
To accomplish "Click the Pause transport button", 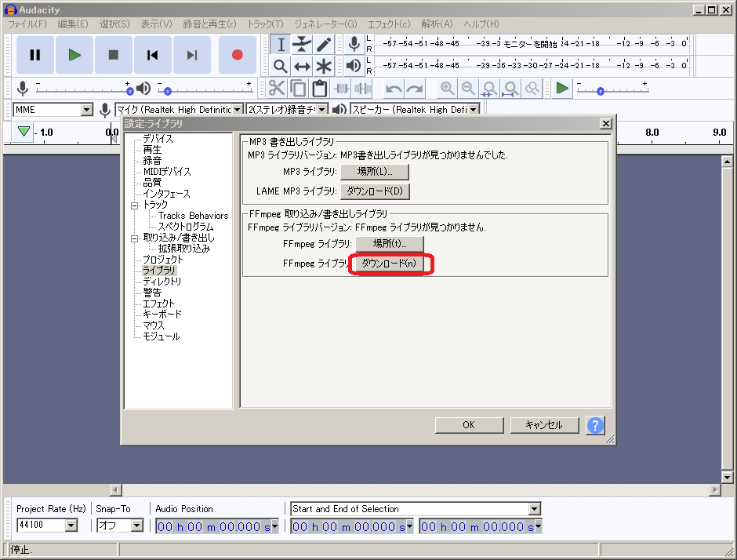I will (35, 55).
